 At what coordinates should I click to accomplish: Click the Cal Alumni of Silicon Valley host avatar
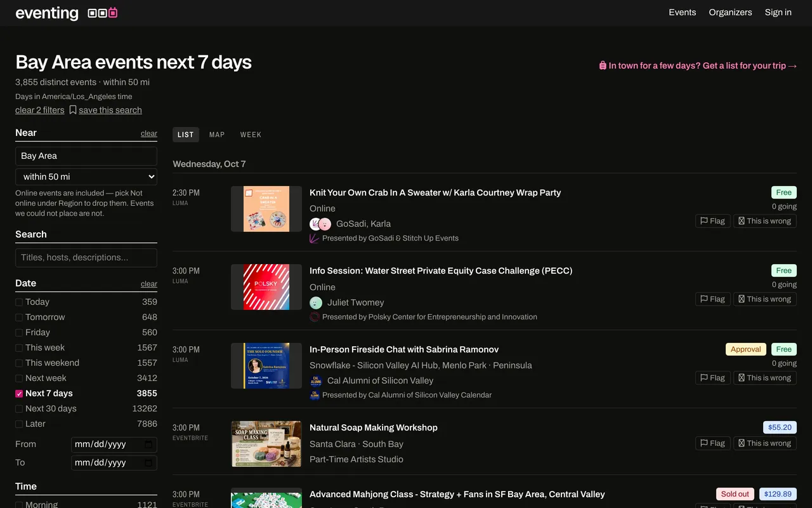pos(316,381)
